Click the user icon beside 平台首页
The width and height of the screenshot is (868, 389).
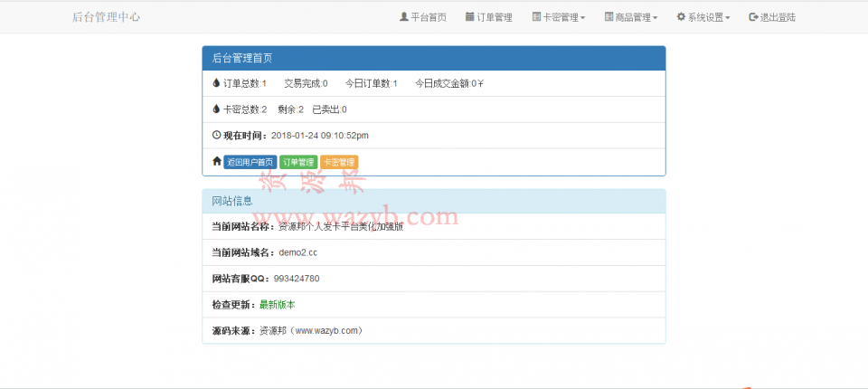(403, 16)
